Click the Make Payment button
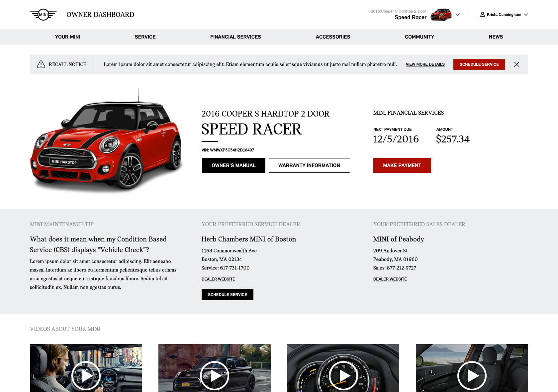Viewport: 558px width, 392px height. coord(402,165)
